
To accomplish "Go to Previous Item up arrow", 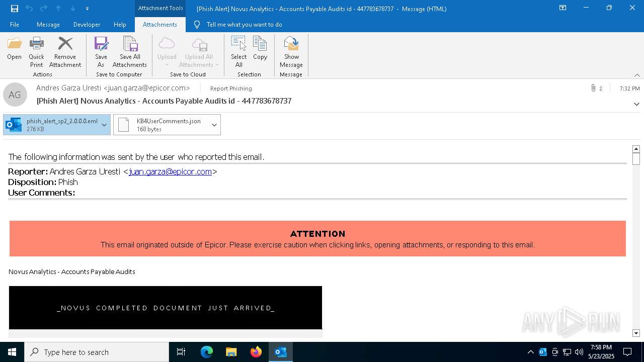I will click(x=58, y=9).
